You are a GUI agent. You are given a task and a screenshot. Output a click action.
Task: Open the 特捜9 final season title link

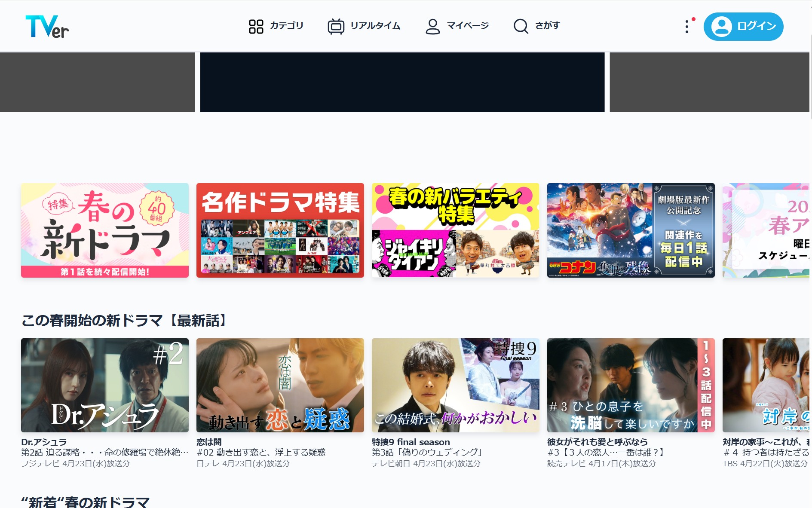(x=411, y=442)
